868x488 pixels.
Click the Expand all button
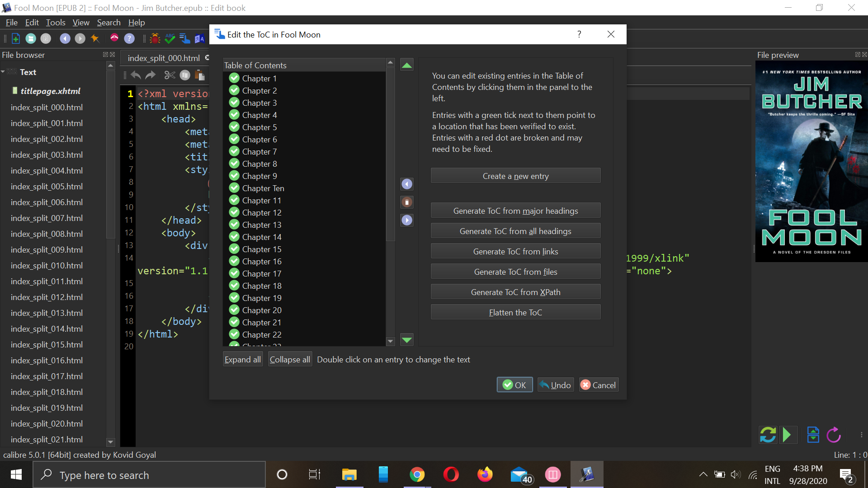click(242, 359)
